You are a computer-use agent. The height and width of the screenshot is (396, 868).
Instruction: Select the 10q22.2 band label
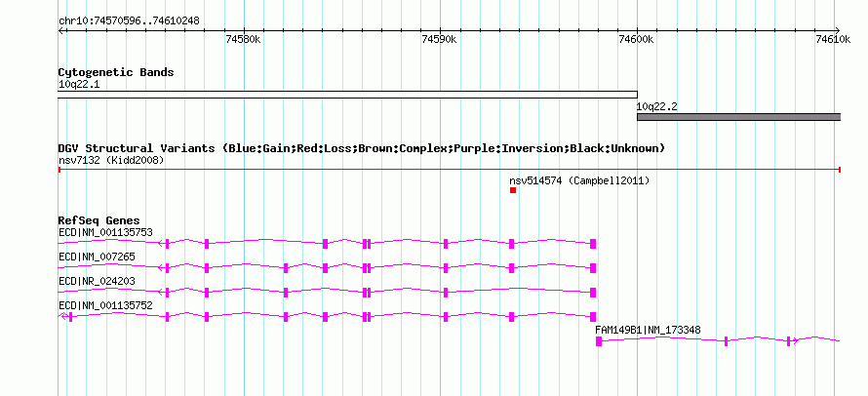coord(657,107)
